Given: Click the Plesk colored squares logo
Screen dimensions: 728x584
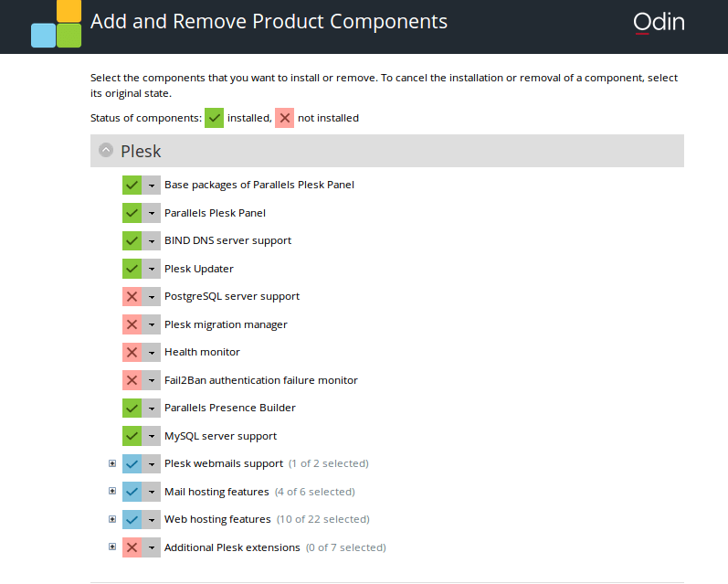Looking at the screenshot, I should pyautogui.click(x=57, y=24).
